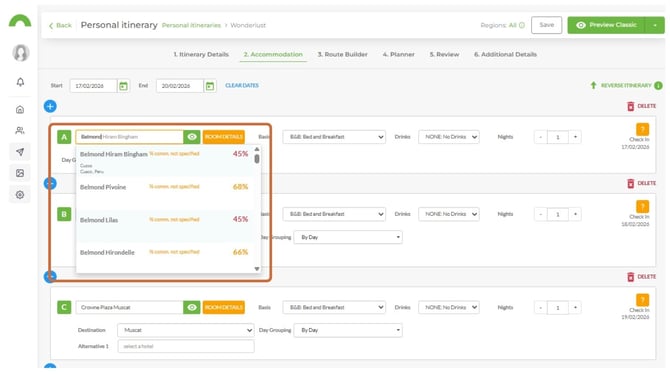Click orange help icon in row A

(x=642, y=129)
